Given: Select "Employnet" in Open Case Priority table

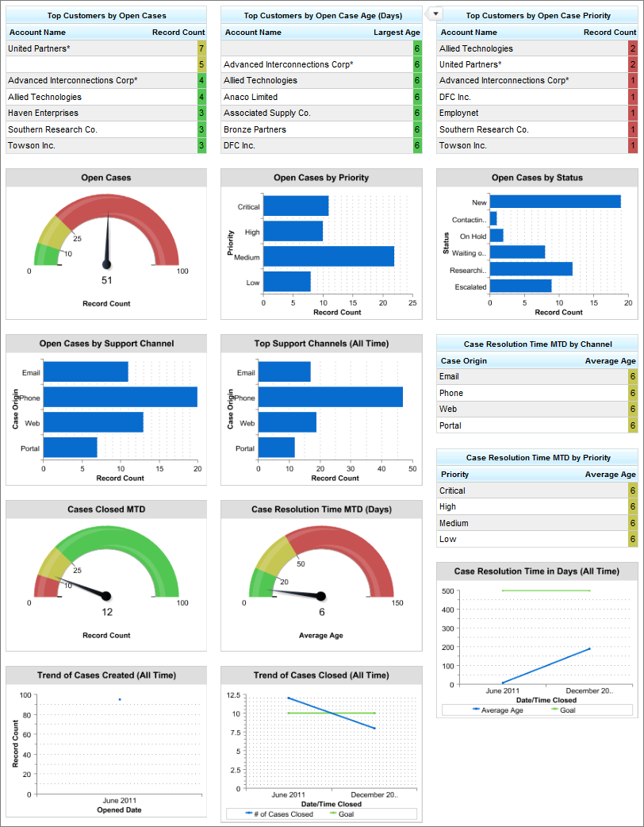Looking at the screenshot, I should (x=460, y=113).
